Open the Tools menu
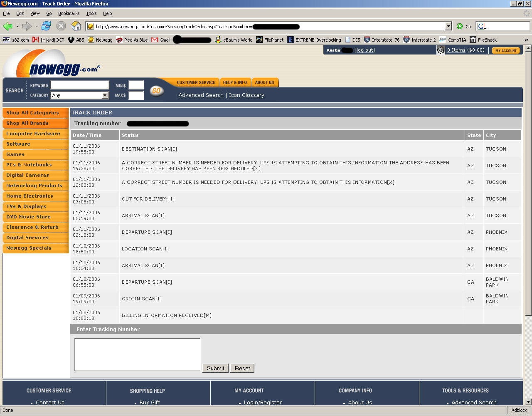This screenshot has height=416, width=532. click(x=91, y=13)
